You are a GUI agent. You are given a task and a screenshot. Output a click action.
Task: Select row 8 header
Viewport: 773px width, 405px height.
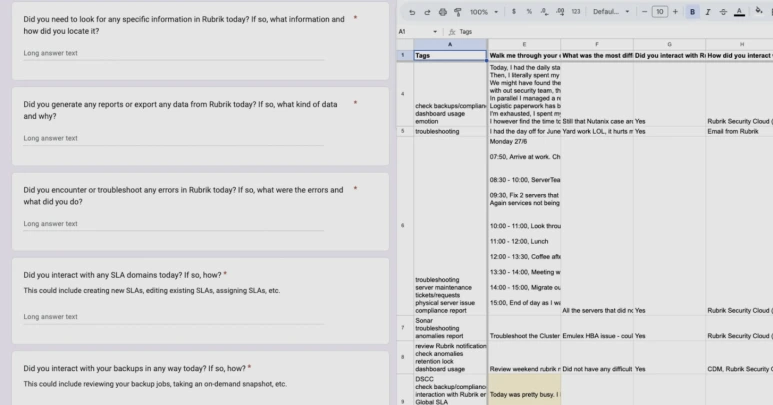click(x=403, y=357)
